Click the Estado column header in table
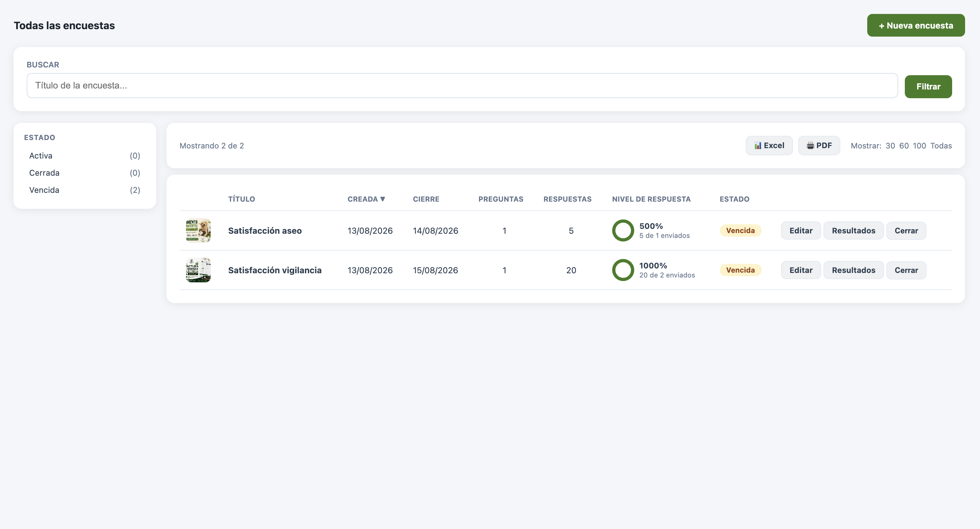This screenshot has height=529, width=980. (x=734, y=199)
